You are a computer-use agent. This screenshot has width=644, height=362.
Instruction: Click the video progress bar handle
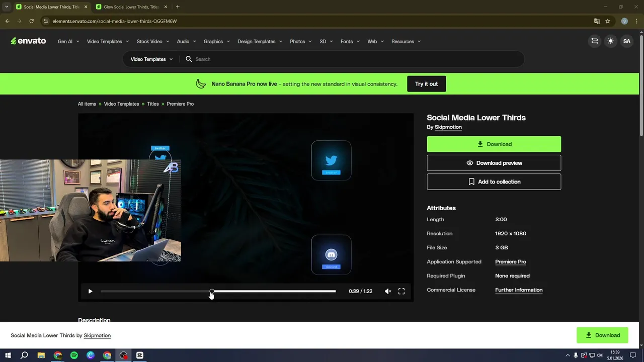click(212, 291)
